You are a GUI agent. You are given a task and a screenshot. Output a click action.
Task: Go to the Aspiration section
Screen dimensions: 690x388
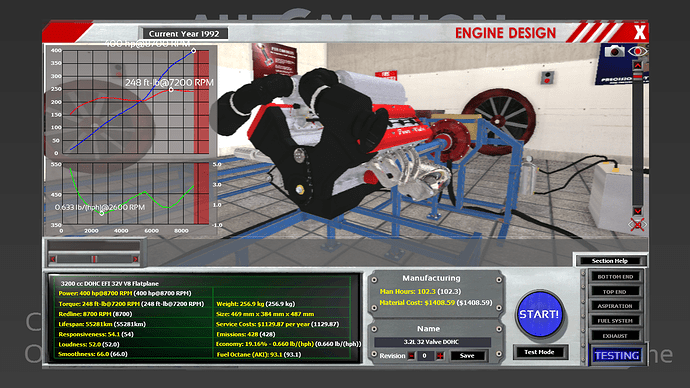(x=615, y=306)
